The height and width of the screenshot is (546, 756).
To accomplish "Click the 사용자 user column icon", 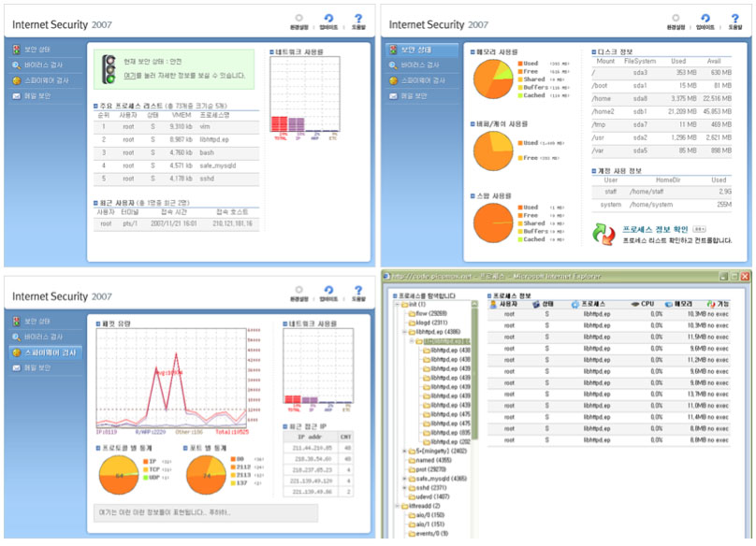I will (x=493, y=305).
